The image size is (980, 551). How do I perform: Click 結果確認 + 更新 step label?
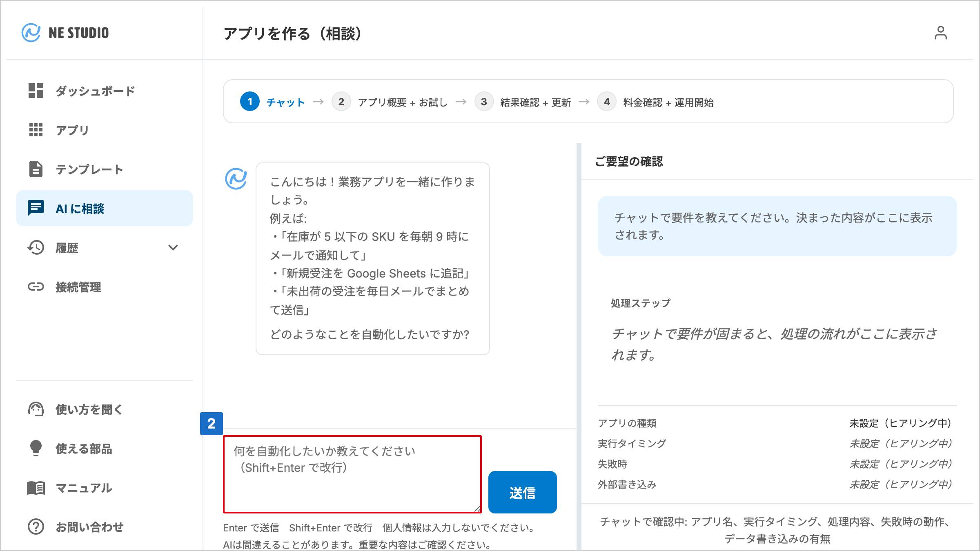pyautogui.click(x=535, y=102)
